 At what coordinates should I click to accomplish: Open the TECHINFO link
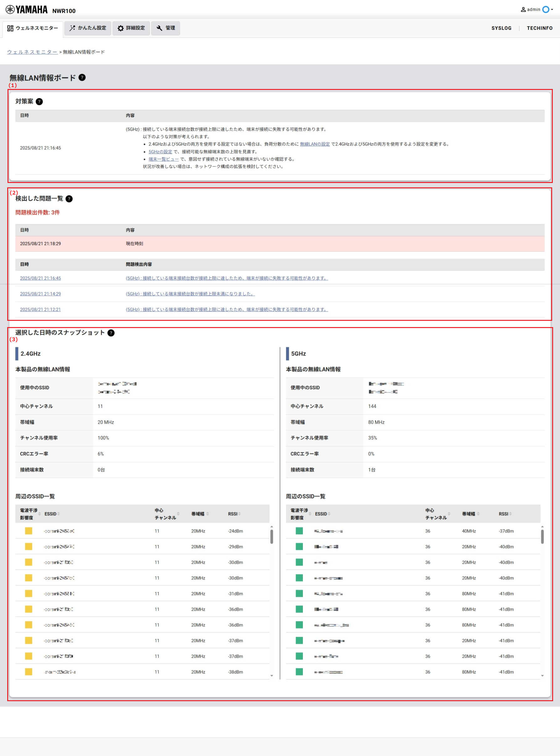pos(539,28)
